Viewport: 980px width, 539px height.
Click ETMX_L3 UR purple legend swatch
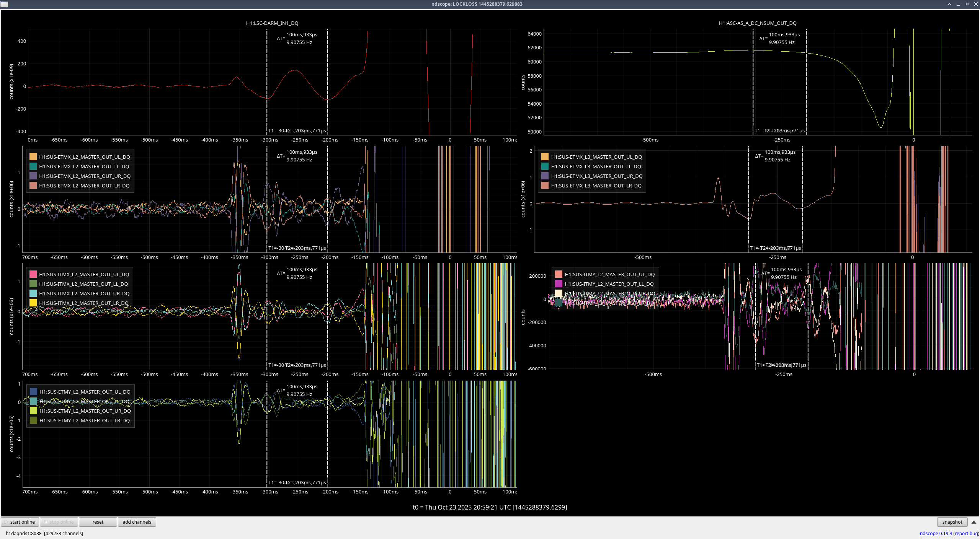coord(545,176)
